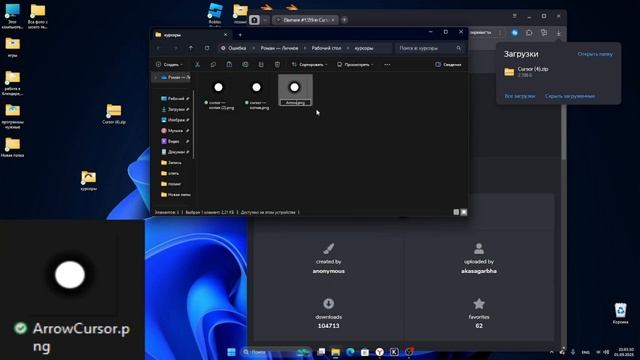Open Cursor (4).zip file on desktop
Screen dimensions: 640x360
point(114,114)
